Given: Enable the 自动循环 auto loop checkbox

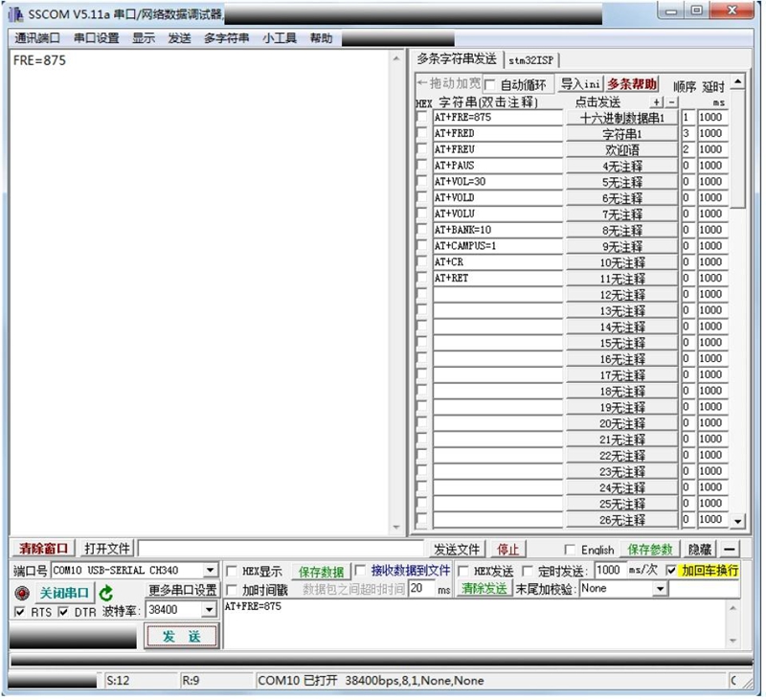Looking at the screenshot, I should 490,85.
